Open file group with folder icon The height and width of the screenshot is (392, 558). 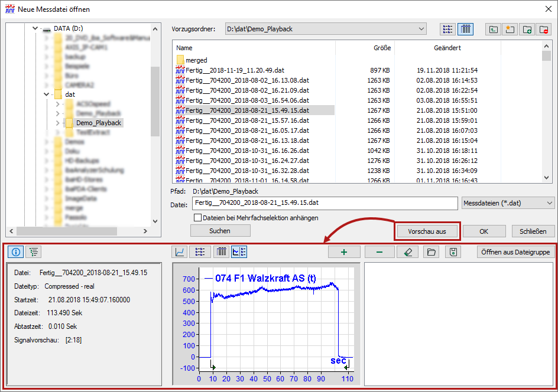[432, 252]
